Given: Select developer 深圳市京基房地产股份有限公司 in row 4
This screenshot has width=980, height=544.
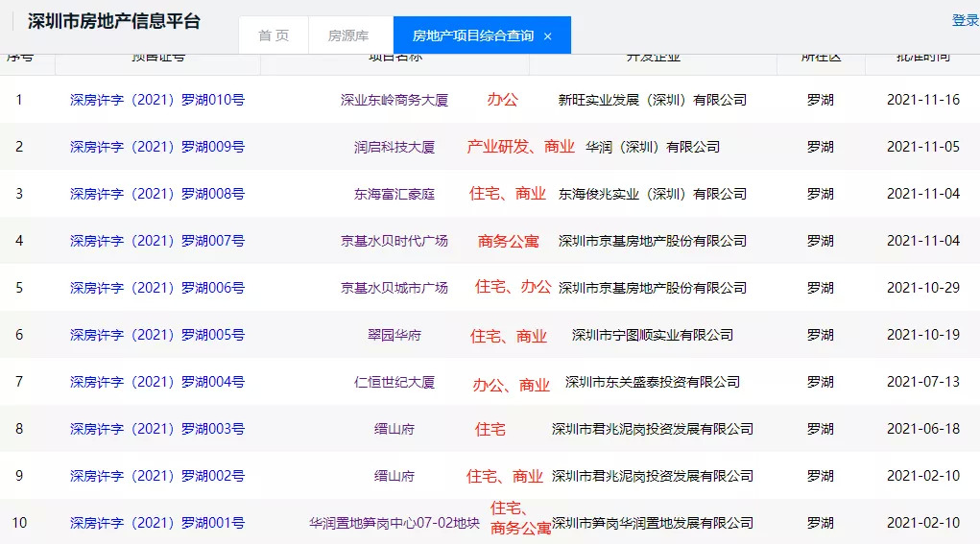Looking at the screenshot, I should (653, 241).
